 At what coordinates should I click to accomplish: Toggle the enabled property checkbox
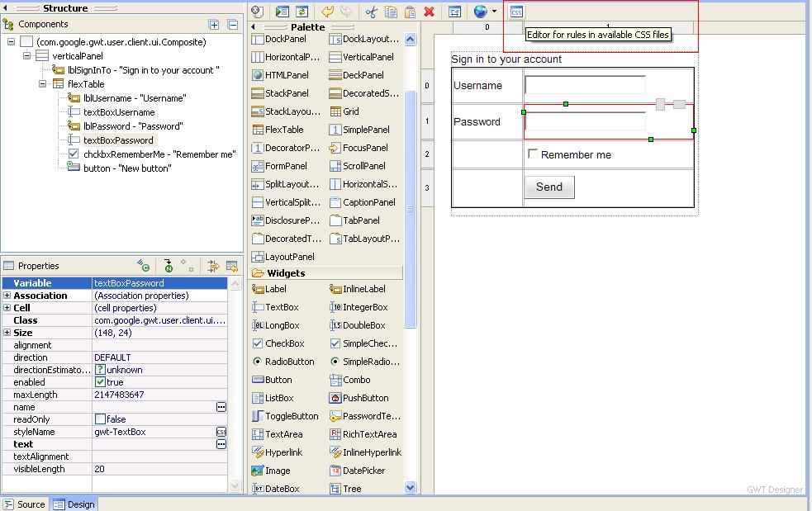pos(101,382)
